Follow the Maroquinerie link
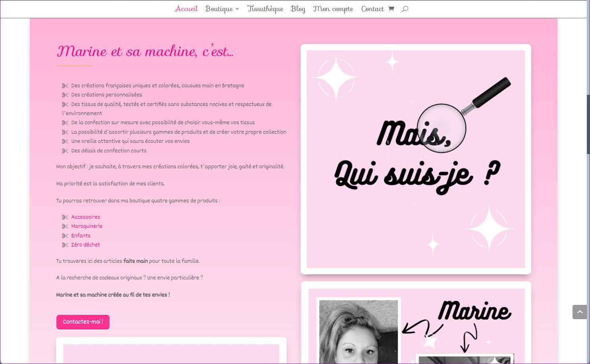 click(87, 226)
